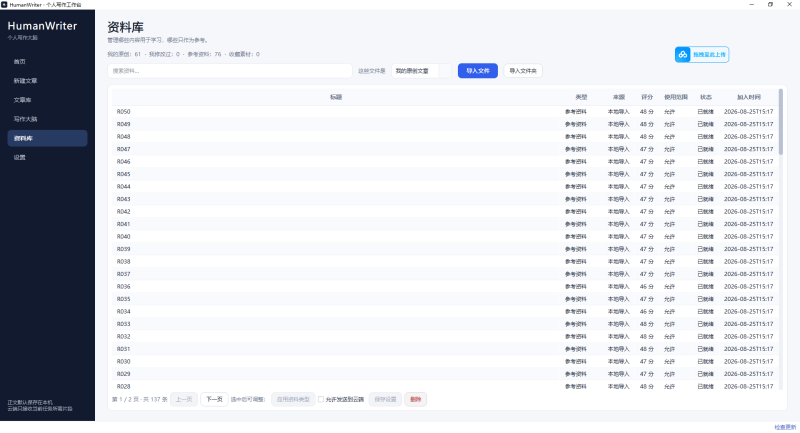Click the table's vertical scrollbar thumb
Viewport: 800px width, 433px height.
tap(781, 122)
